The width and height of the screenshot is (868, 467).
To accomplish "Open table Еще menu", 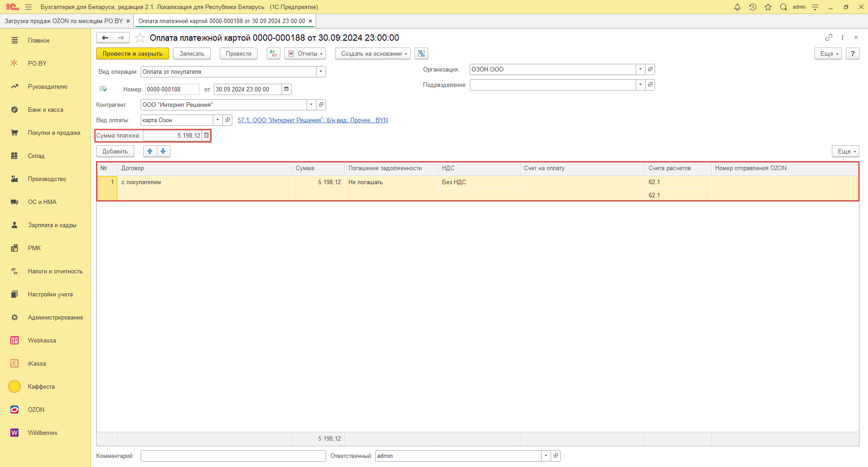I will click(x=845, y=151).
